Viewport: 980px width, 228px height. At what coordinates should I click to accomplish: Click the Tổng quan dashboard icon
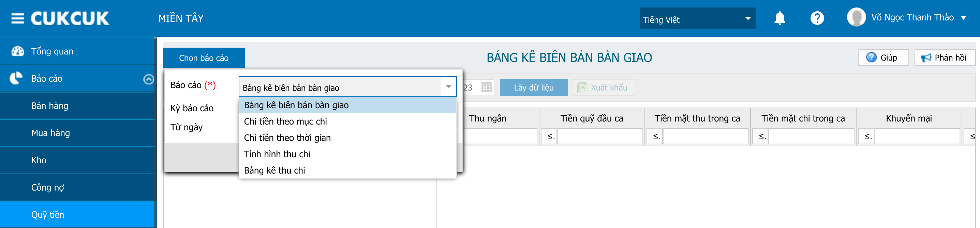(17, 51)
